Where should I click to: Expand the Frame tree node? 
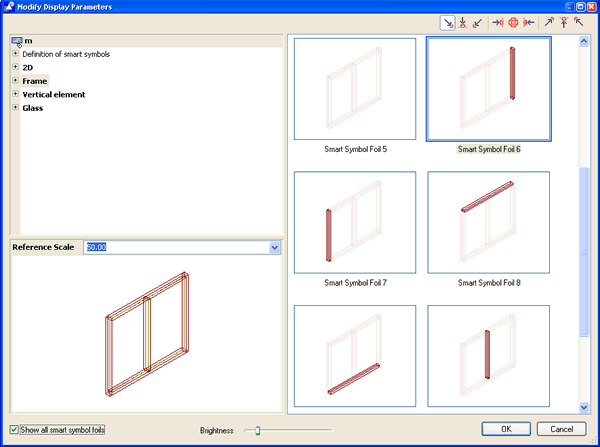(15, 80)
